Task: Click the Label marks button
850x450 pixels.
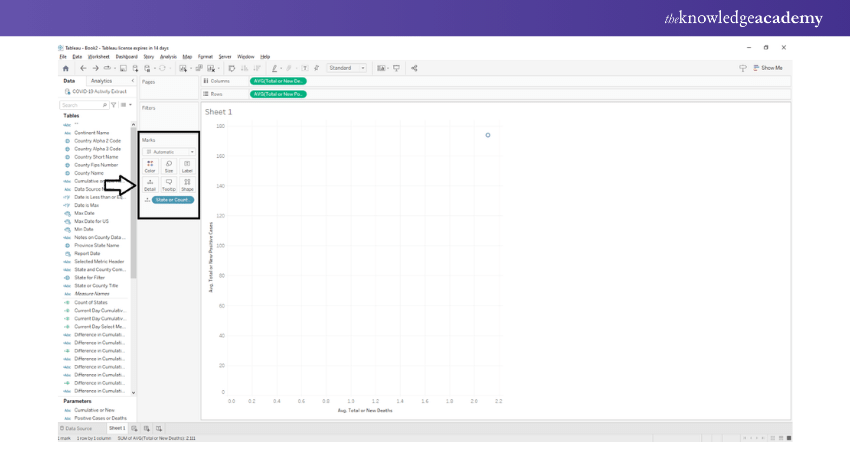Action: coord(187,166)
